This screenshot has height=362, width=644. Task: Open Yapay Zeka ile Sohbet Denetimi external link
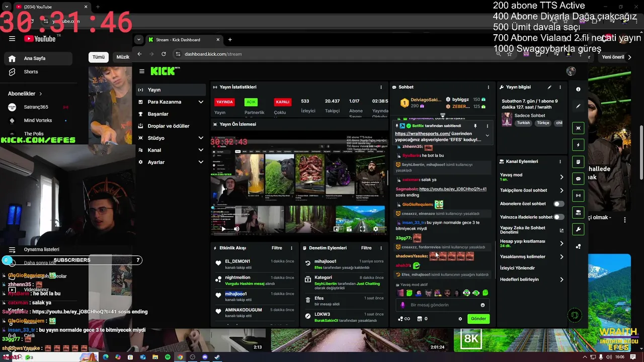click(x=561, y=230)
